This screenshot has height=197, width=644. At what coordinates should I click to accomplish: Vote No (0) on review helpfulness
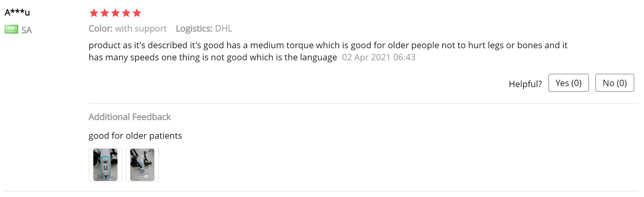(614, 83)
